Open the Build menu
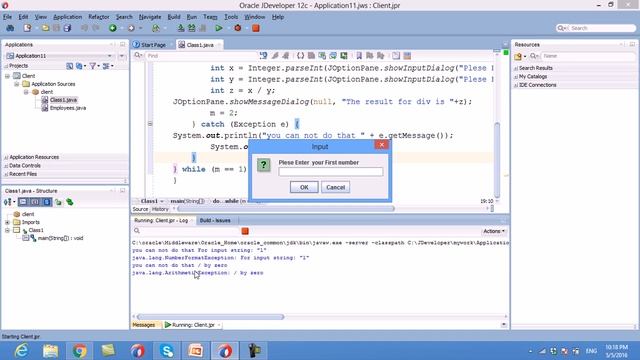Screen dimensions: 640x360 coord(174,17)
